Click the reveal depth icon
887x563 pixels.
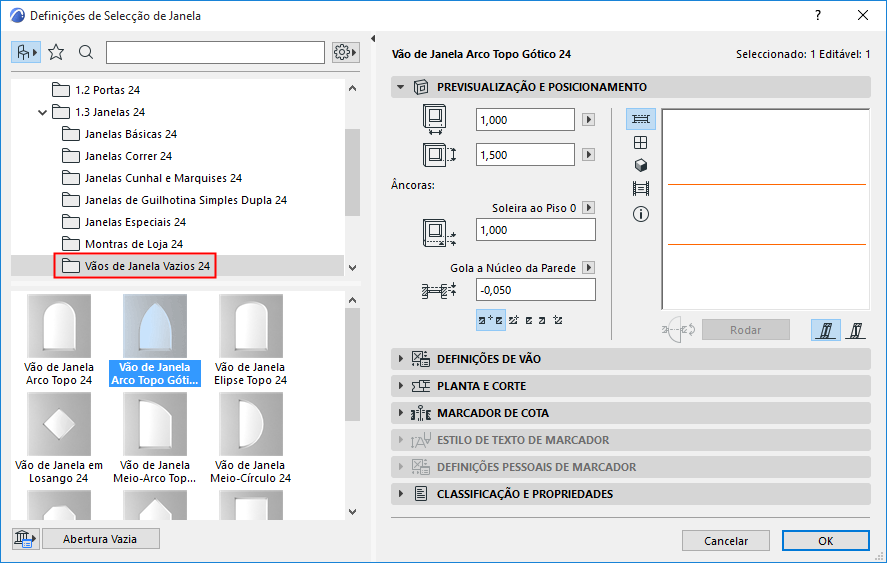point(439,291)
